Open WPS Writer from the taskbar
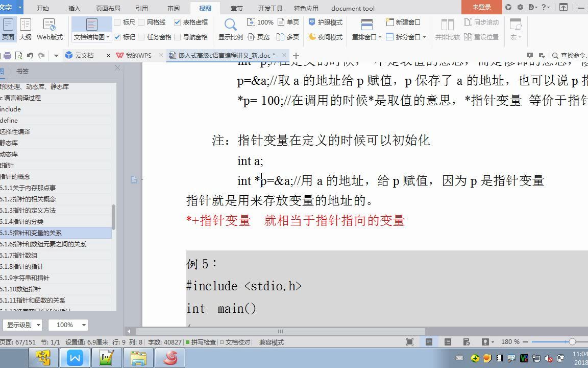588x368 pixels. pos(75,358)
